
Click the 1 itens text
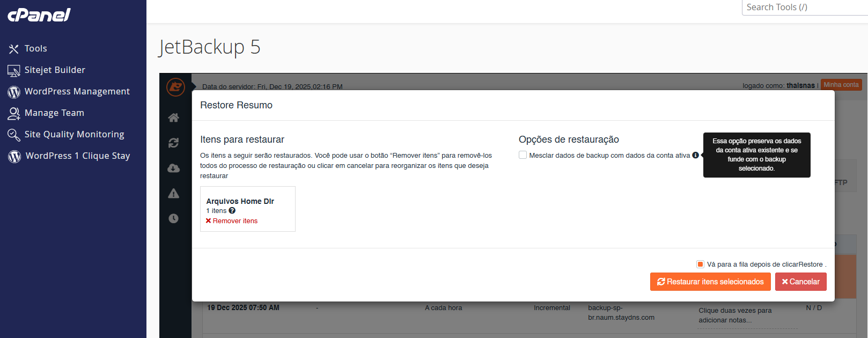tap(216, 211)
